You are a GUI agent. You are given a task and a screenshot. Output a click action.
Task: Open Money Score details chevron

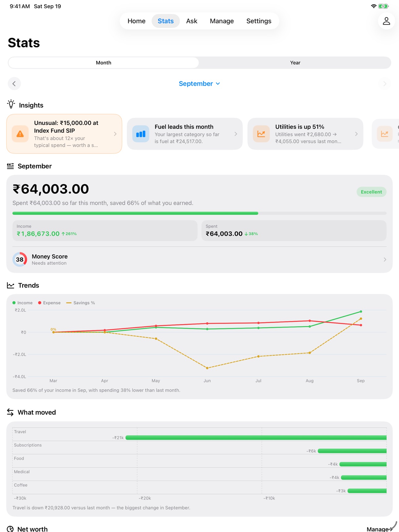pos(385,260)
